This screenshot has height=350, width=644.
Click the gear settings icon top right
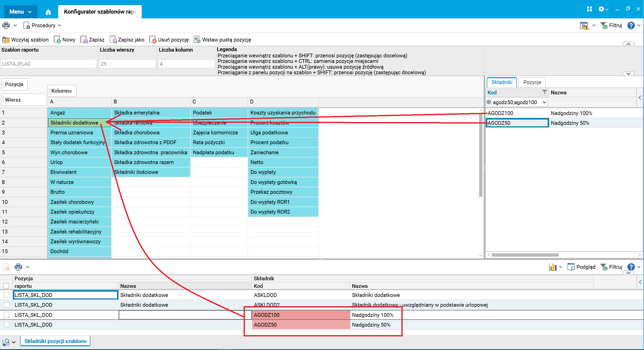[x=601, y=9]
